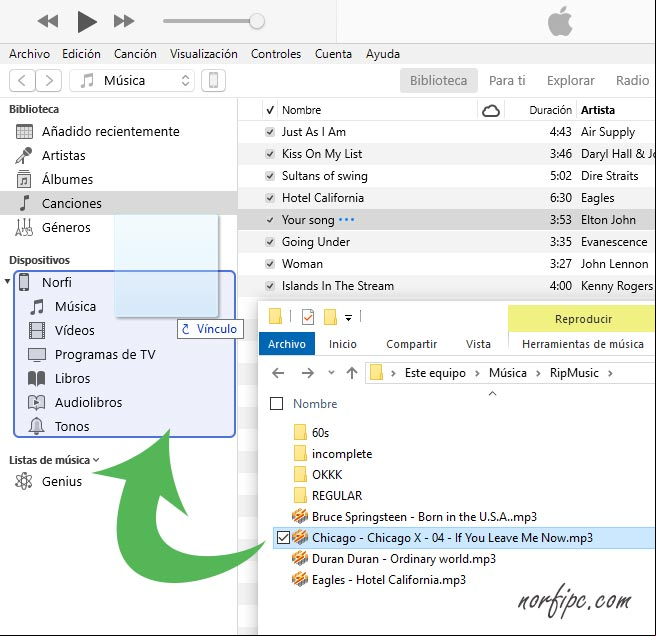Open the Canción menu
656x636 pixels.
coord(135,54)
